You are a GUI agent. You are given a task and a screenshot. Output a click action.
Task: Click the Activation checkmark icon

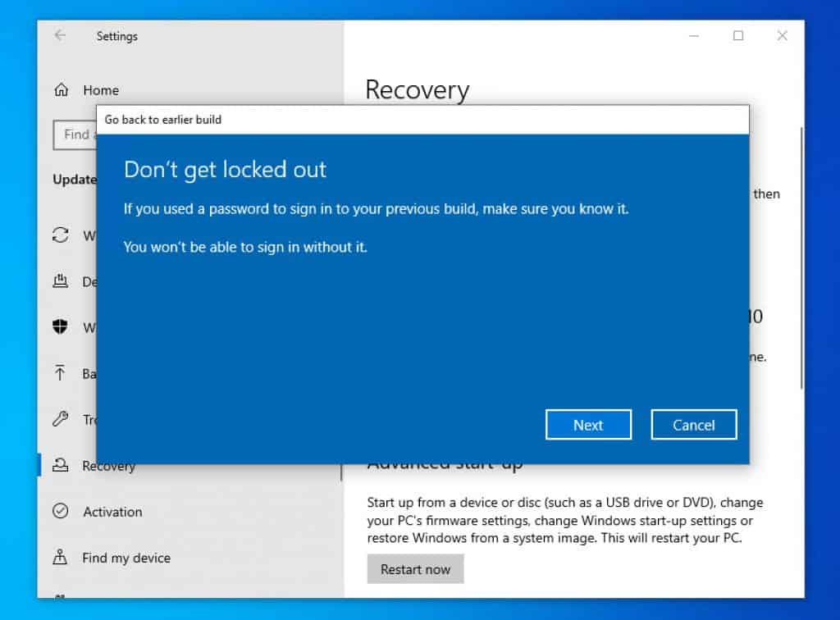[61, 512]
